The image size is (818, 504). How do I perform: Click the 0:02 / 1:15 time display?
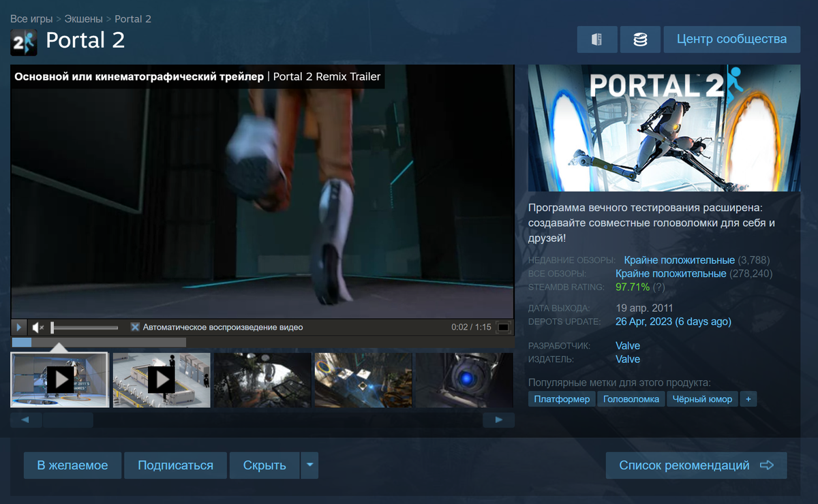coord(471,328)
